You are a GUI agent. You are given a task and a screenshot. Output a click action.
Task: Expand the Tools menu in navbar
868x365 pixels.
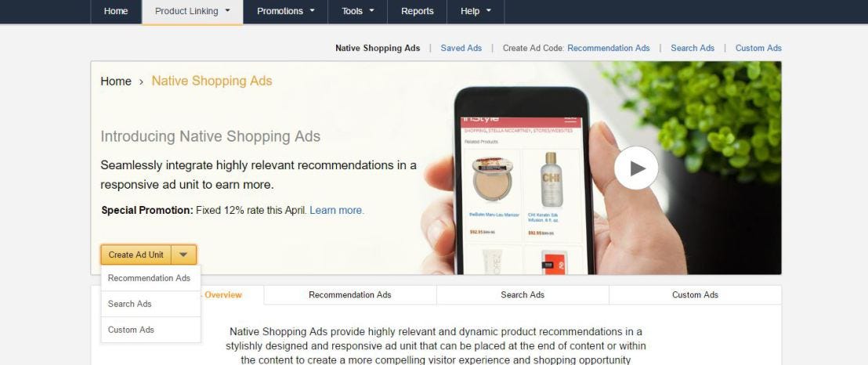click(357, 11)
